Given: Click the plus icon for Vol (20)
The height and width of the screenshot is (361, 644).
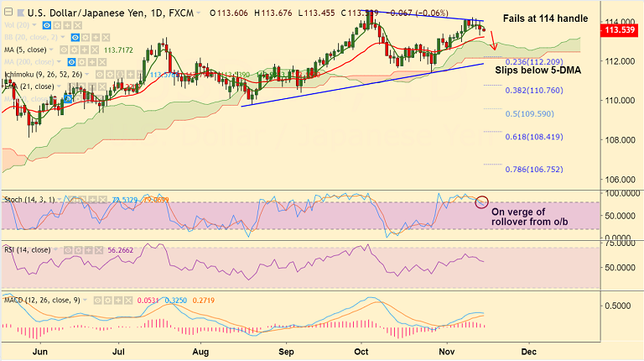Looking at the screenshot, I should (x=67, y=25).
